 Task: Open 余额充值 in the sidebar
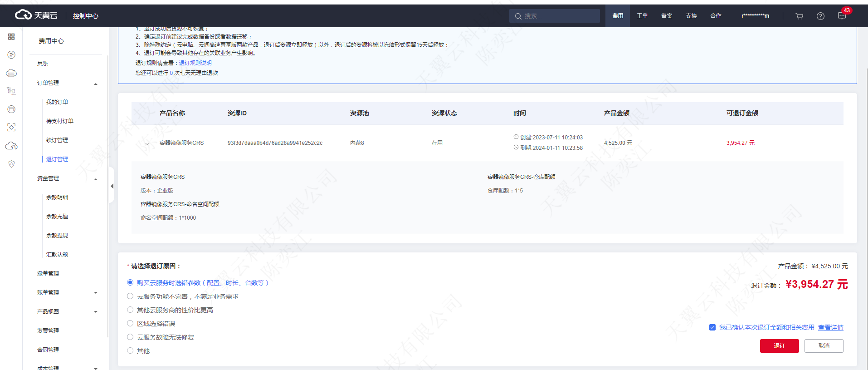[57, 217]
